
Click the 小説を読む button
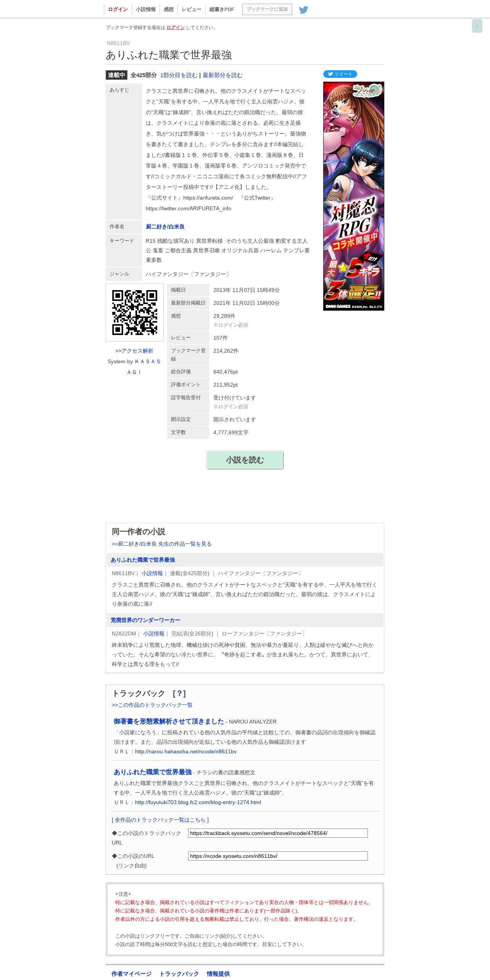pyautogui.click(x=245, y=460)
